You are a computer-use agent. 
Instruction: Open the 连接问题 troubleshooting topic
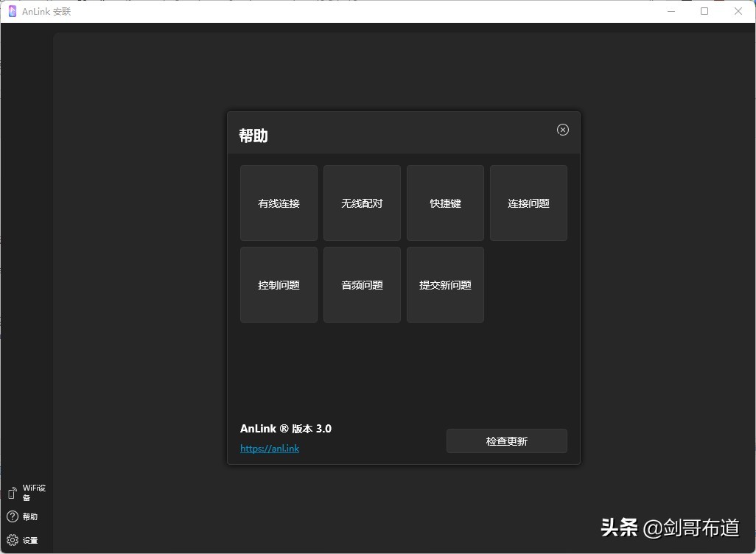tap(528, 203)
